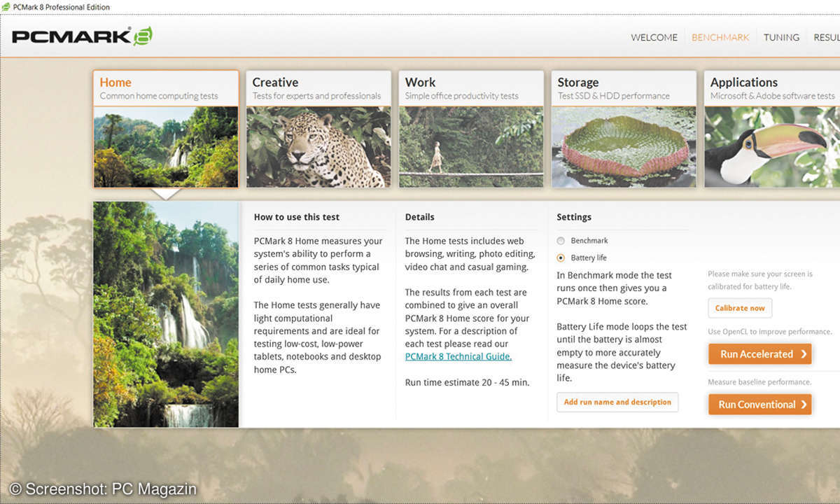
Task: Switch to the TUNING section
Action: (781, 37)
